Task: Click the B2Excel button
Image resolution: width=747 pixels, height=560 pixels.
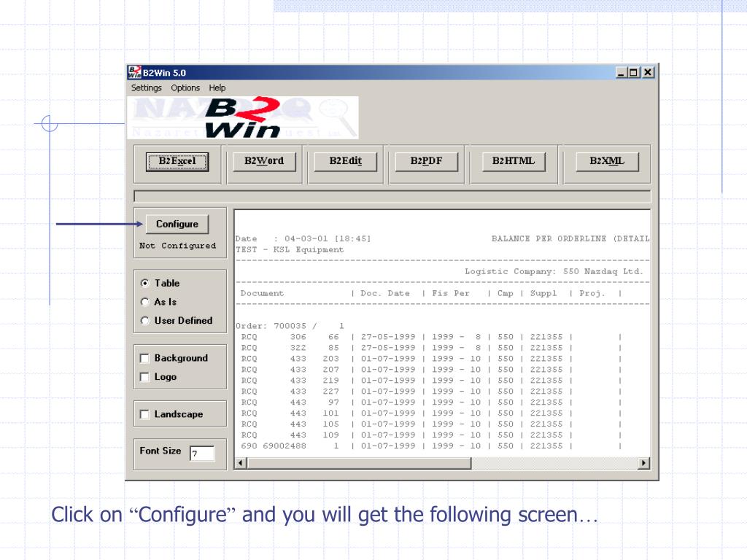Action: click(x=177, y=161)
